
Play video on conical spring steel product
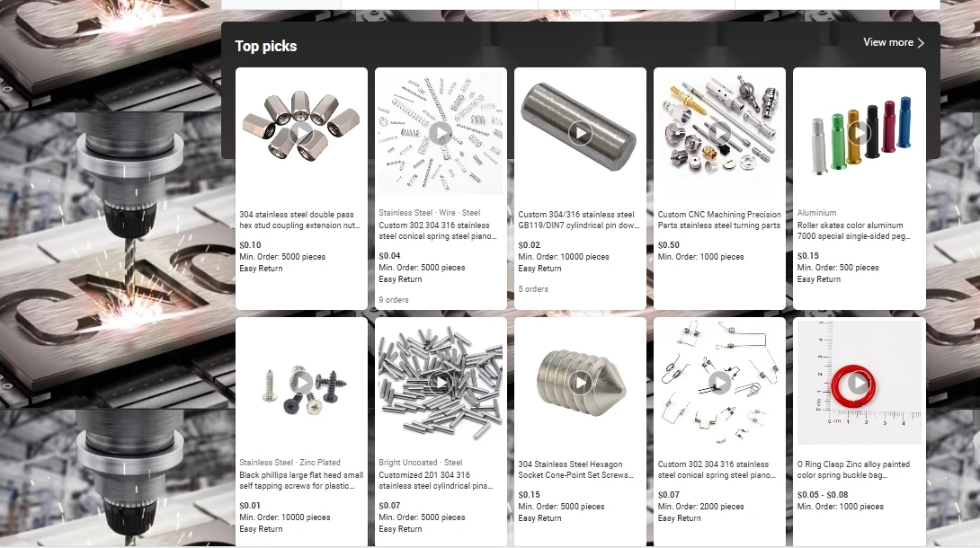pyautogui.click(x=441, y=133)
